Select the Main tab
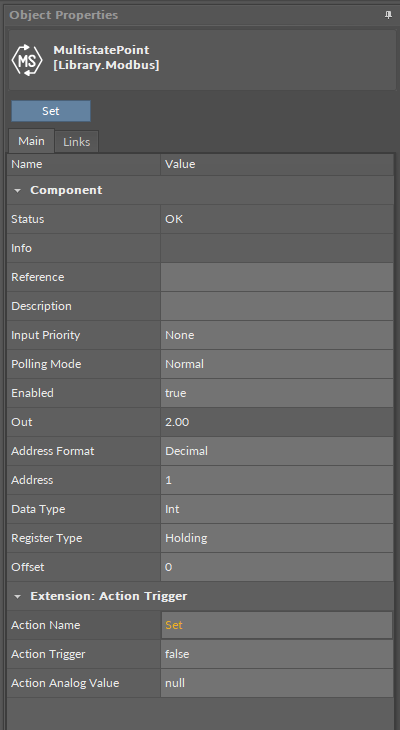Image resolution: width=400 pixels, height=730 pixels. click(31, 141)
